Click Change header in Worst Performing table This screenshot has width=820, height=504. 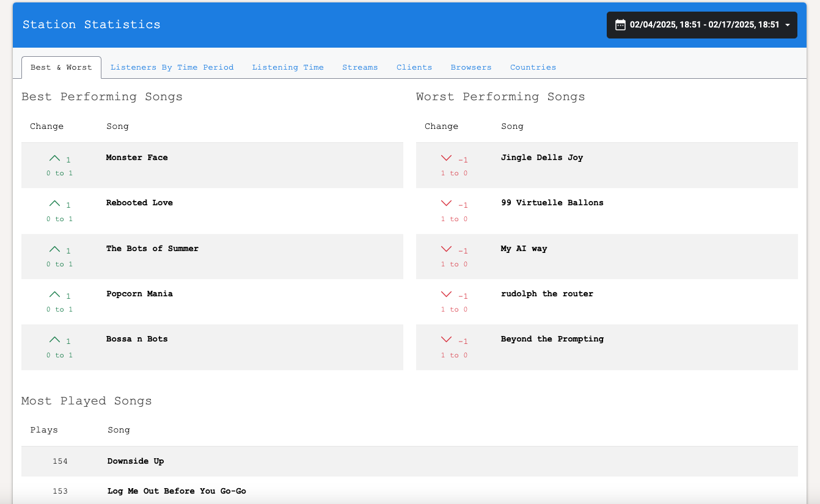[442, 126]
